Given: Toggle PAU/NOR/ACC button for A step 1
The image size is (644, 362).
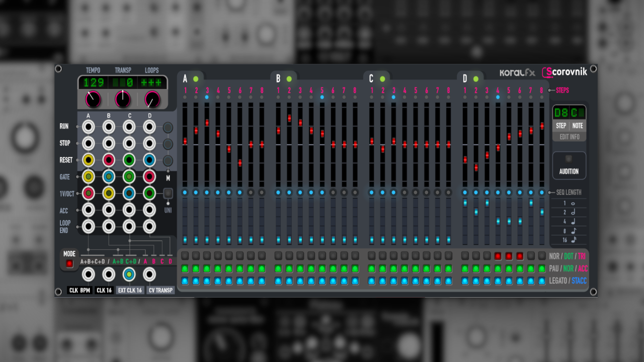Looking at the screenshot, I should coord(185,268).
